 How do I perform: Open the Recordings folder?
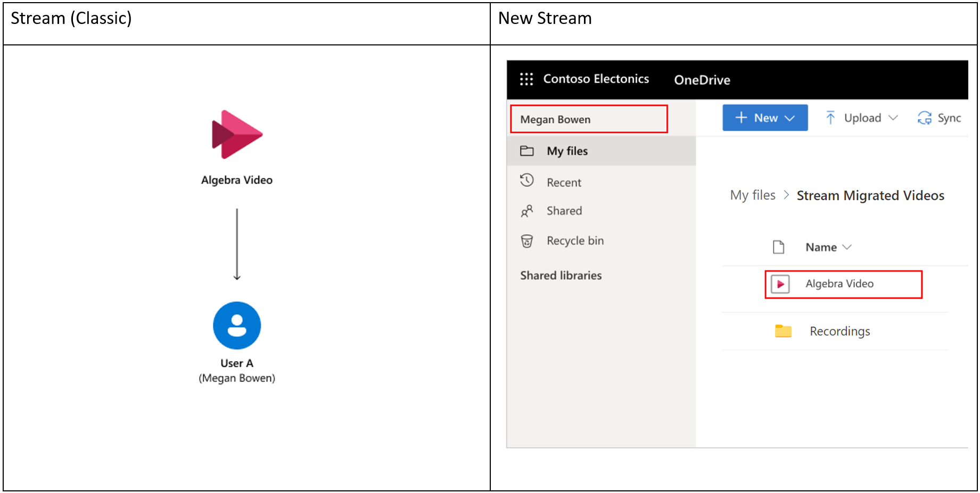click(839, 331)
